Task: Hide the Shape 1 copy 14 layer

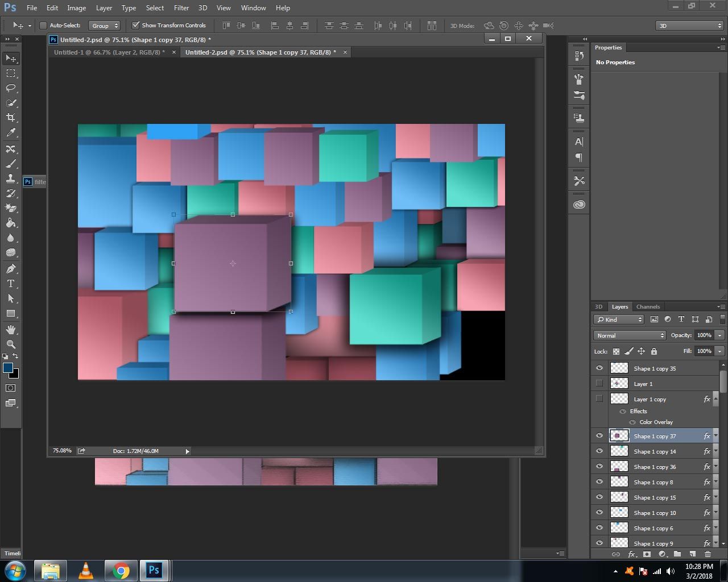Action: click(599, 451)
